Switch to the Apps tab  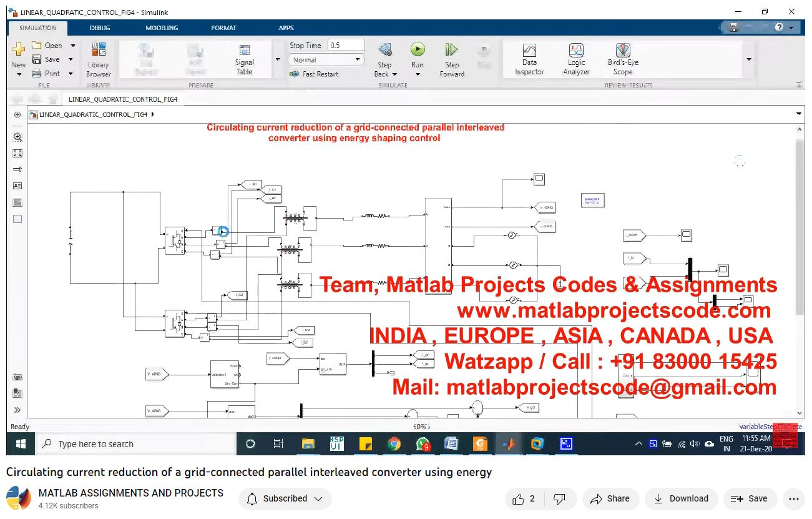286,27
